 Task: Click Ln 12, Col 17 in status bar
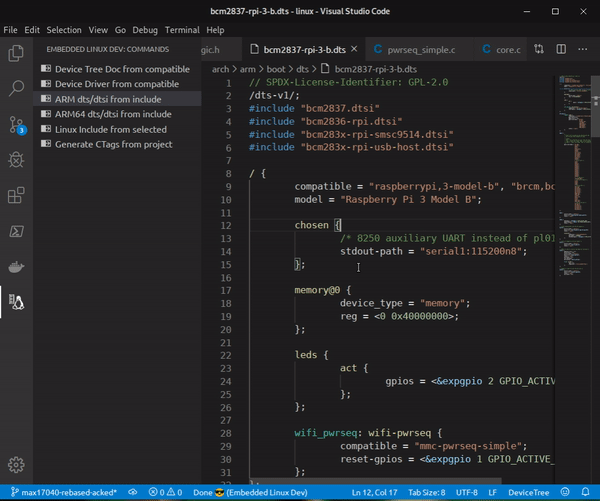tap(374, 492)
